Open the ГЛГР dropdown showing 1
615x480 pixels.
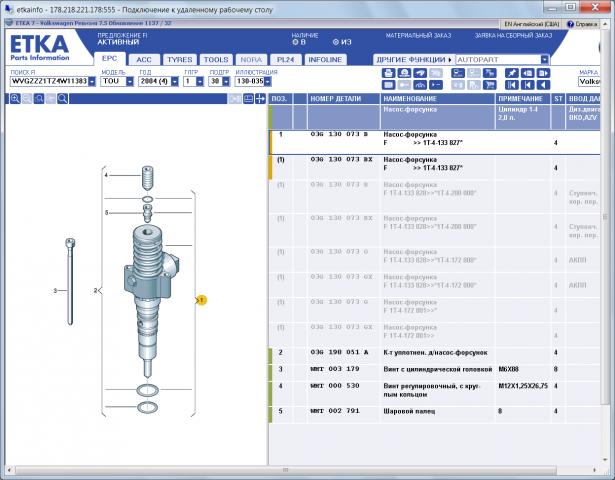tap(200, 82)
